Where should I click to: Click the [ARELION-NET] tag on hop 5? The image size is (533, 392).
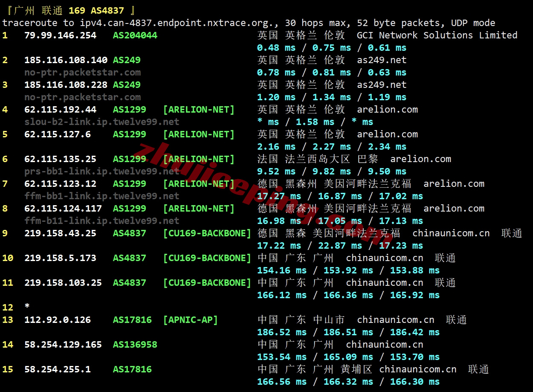point(199,134)
